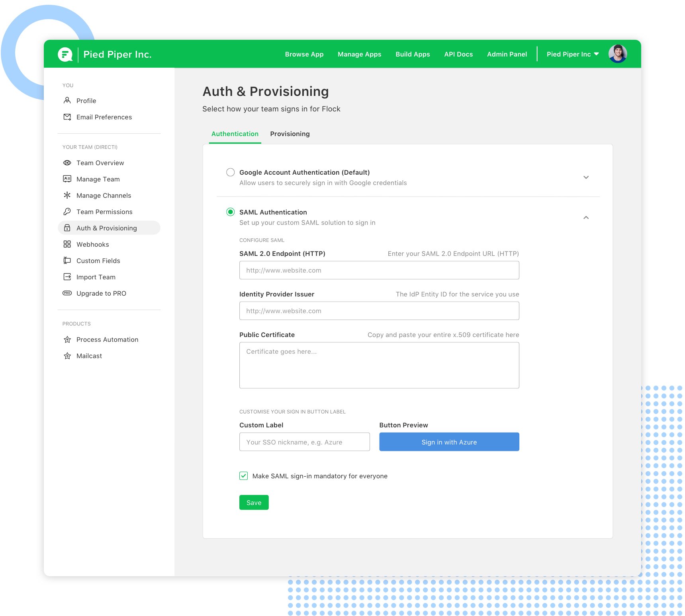Expand the Google Account Authentication section
Image resolution: width=685 pixels, height=616 pixels.
(586, 177)
